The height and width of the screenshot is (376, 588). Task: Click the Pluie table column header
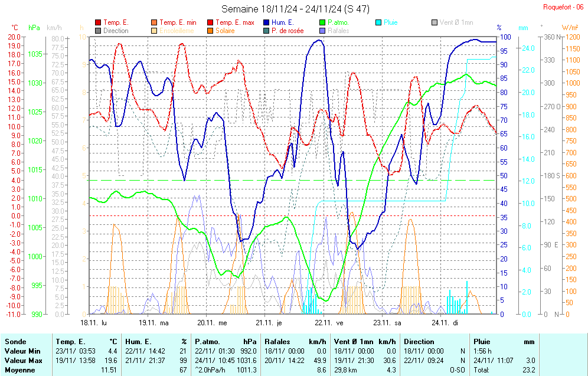pos(482,342)
